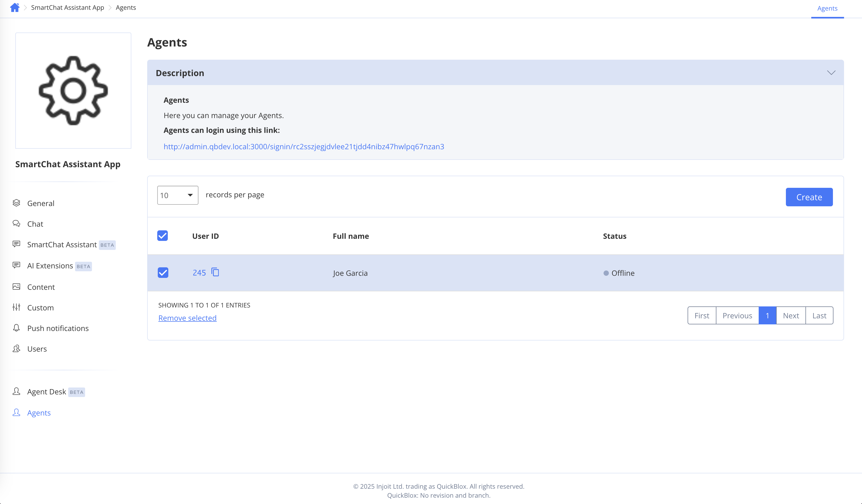Screen dimensions: 862x504
Task: Select the Agents tab at top right
Action: tap(827, 8)
